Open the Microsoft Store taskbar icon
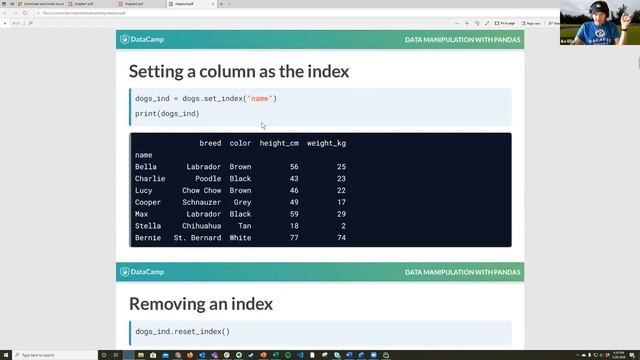This screenshot has height=360, width=640. [153, 355]
